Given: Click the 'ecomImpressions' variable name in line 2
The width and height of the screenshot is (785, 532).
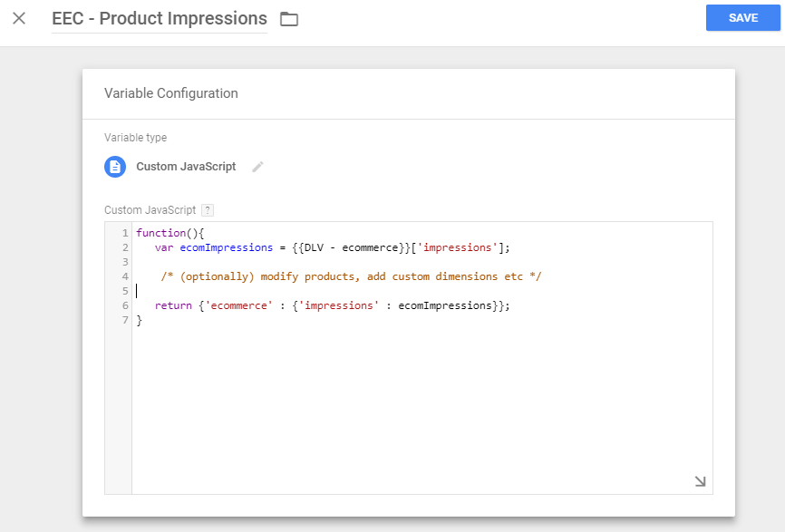Looking at the screenshot, I should coord(227,247).
